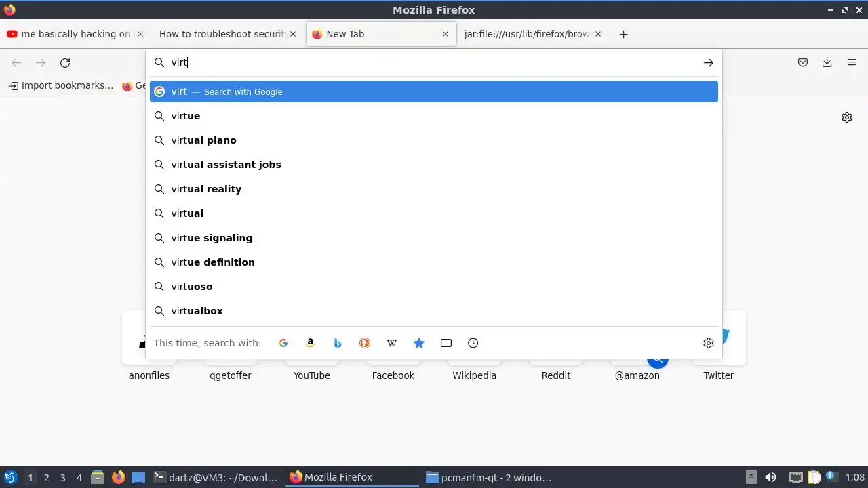Choose the 'virtual reality' suggestion
868x488 pixels.
click(x=434, y=189)
